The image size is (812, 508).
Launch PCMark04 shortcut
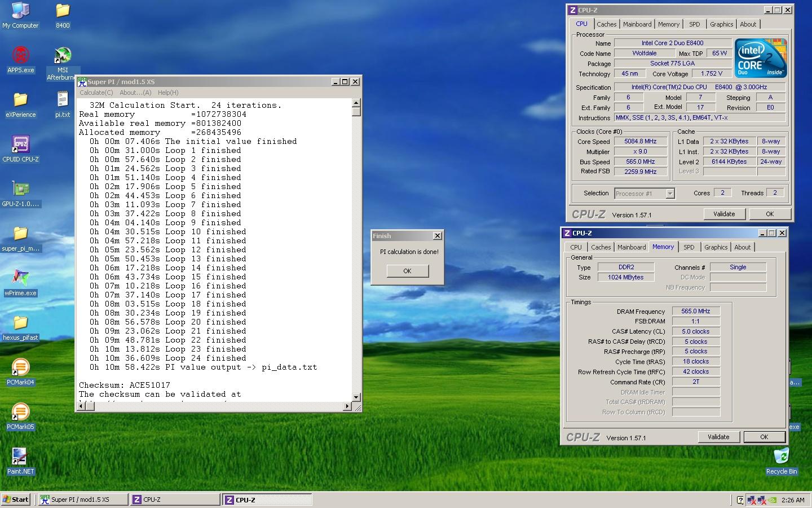20,372
